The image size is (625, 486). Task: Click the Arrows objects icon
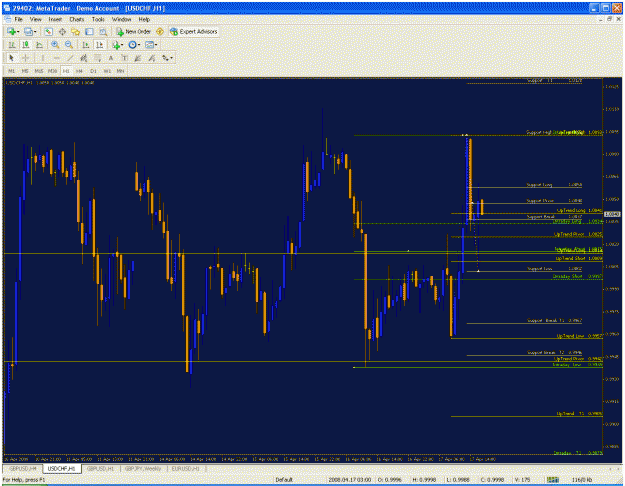point(165,58)
